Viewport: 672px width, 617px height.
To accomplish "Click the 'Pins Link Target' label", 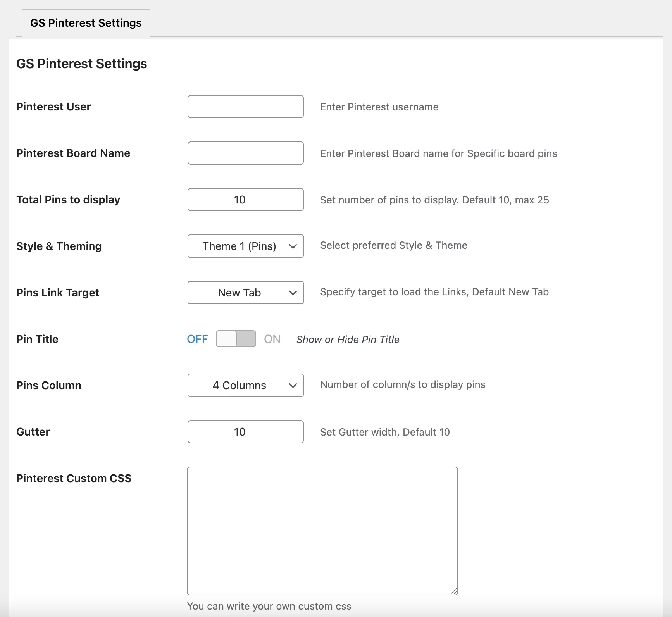I will pos(57,293).
